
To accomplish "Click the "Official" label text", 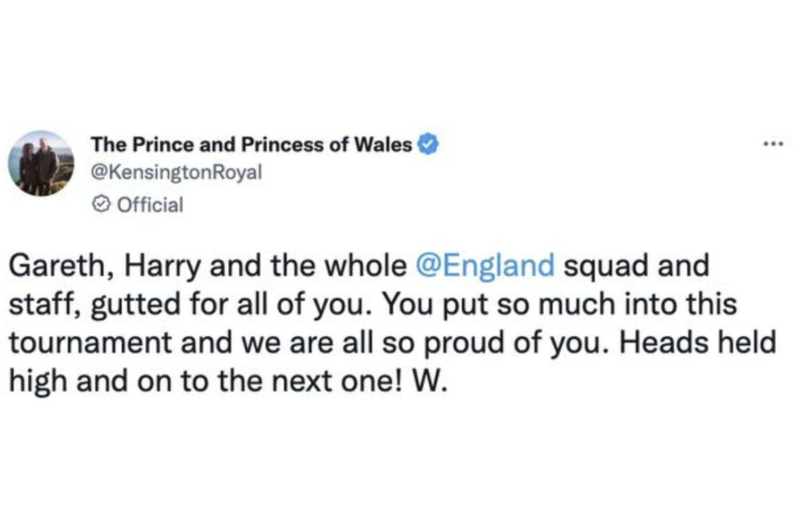I will click(150, 205).
